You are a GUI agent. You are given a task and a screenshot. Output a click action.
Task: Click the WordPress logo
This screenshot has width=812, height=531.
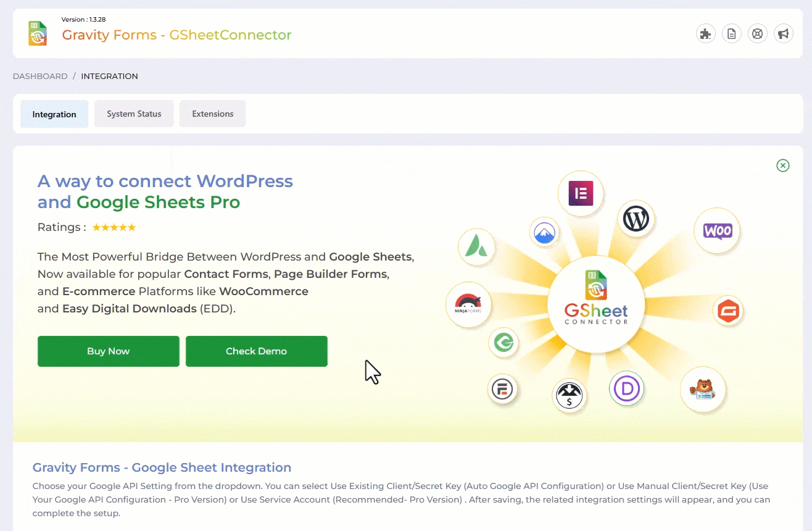pyautogui.click(x=636, y=219)
